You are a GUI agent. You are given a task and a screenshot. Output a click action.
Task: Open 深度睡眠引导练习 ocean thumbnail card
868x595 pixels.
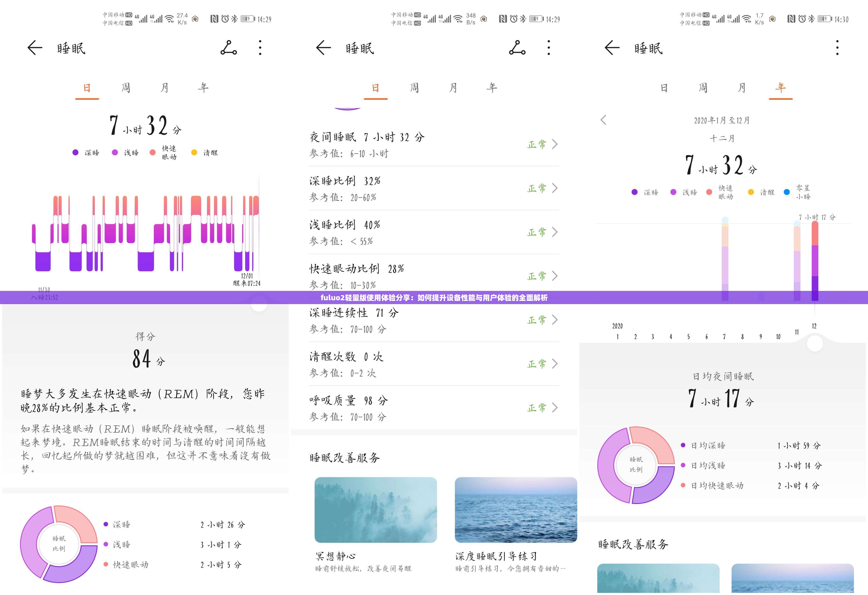[516, 510]
